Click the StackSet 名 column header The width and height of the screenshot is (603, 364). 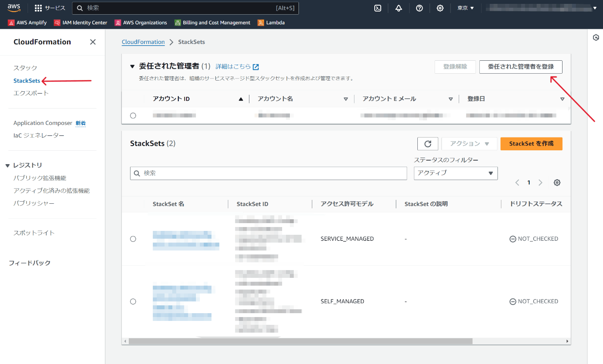pyautogui.click(x=168, y=204)
